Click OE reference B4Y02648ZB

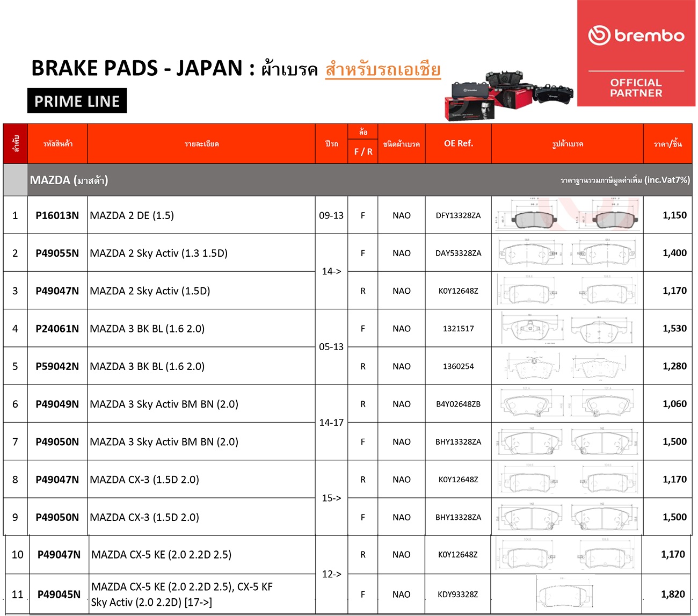tap(459, 404)
